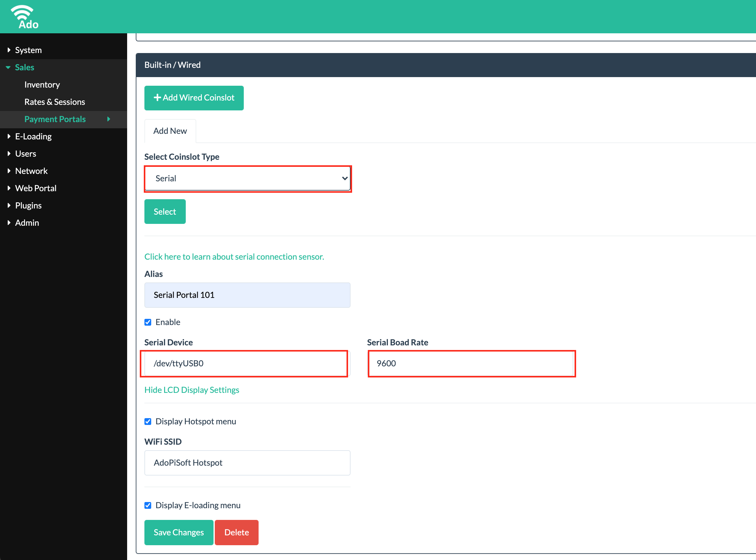
Task: Open Inventory menu item
Action: click(42, 84)
